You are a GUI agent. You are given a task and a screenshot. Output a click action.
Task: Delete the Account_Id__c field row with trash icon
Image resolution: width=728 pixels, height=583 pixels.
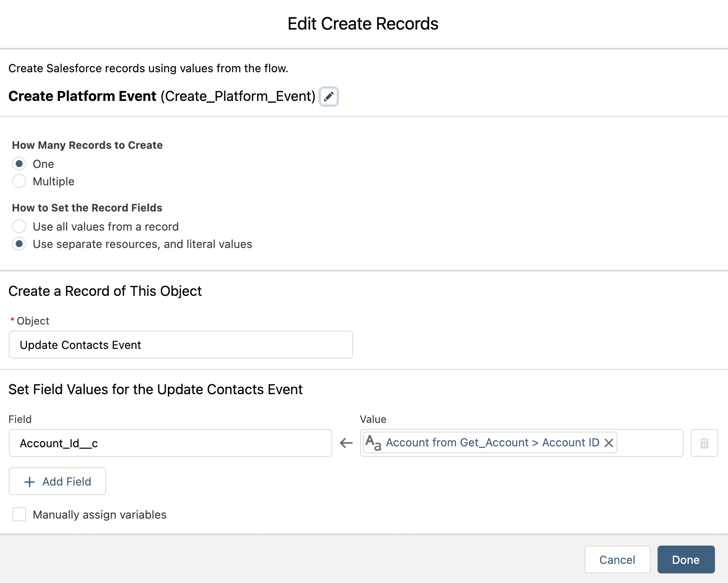pos(704,443)
